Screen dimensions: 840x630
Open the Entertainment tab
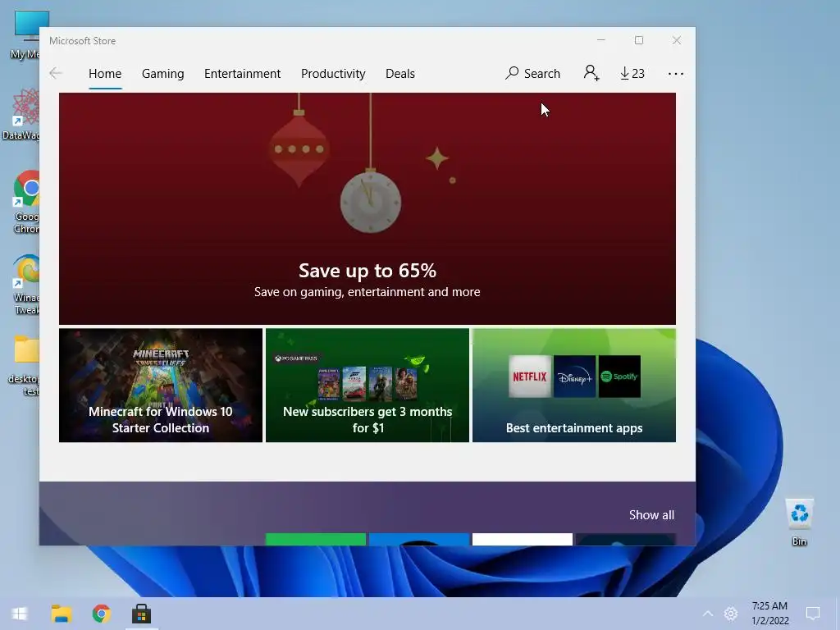pyautogui.click(x=242, y=73)
